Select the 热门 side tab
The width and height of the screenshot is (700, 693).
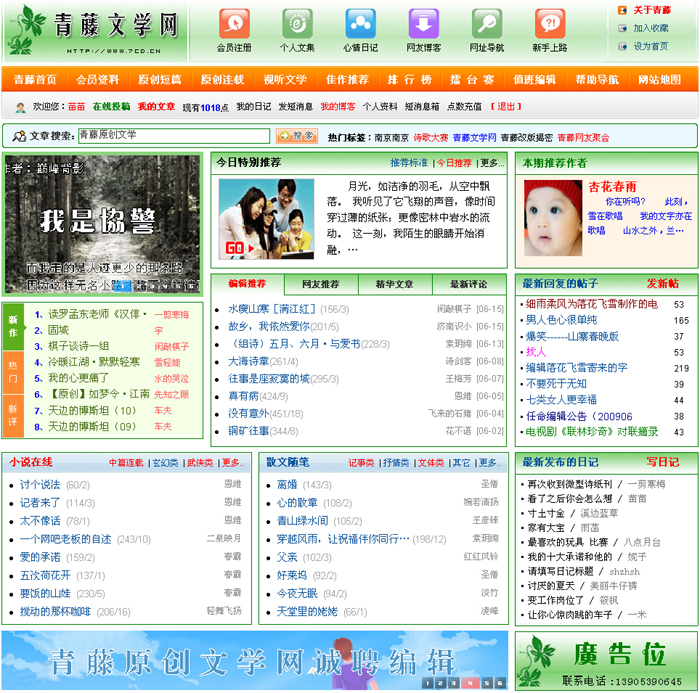(x=13, y=372)
